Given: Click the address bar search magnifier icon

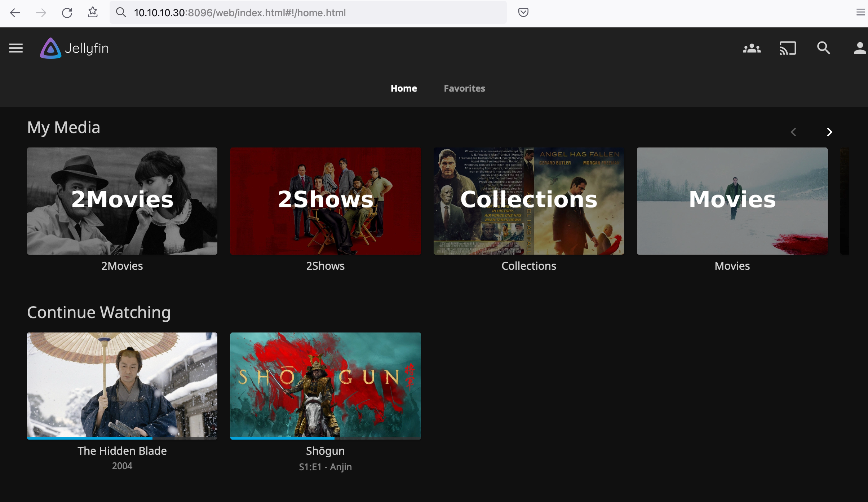Looking at the screenshot, I should click(x=121, y=13).
